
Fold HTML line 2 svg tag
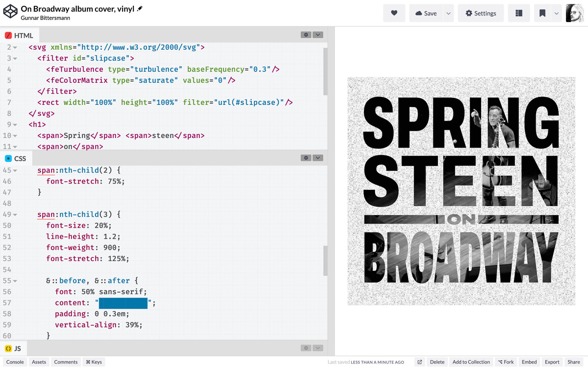(x=15, y=47)
